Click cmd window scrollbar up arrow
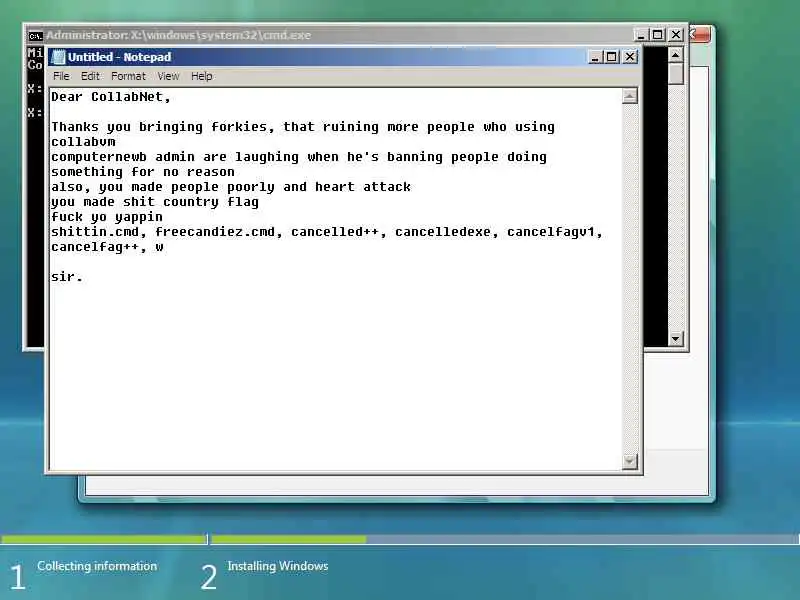800x600 pixels. pos(676,55)
